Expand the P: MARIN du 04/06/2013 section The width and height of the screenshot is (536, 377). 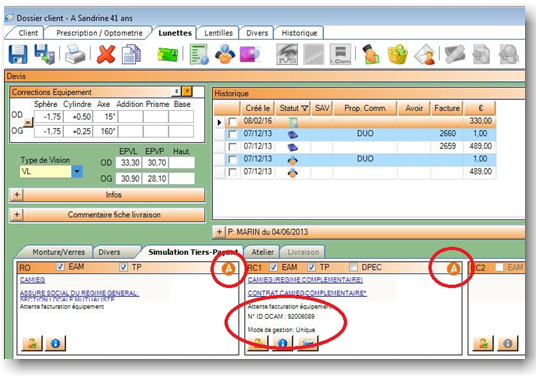tap(219, 232)
